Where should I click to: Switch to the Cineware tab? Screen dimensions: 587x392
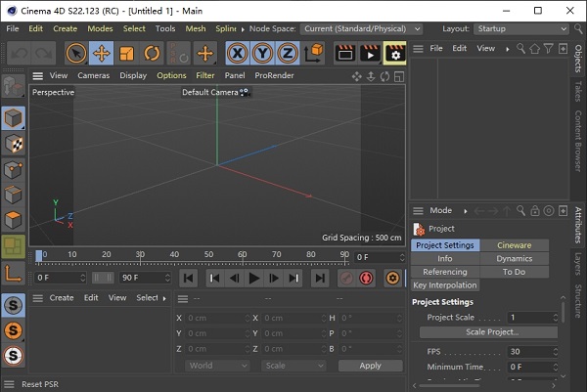514,245
